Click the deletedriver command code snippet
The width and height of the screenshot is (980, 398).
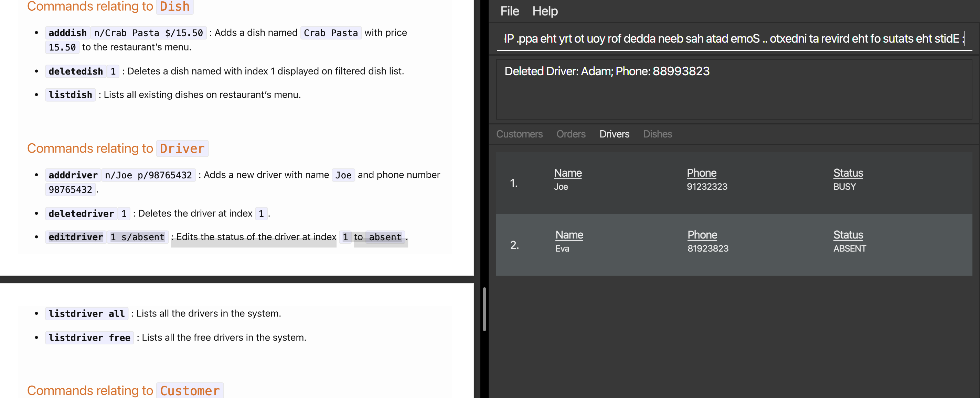(81, 214)
